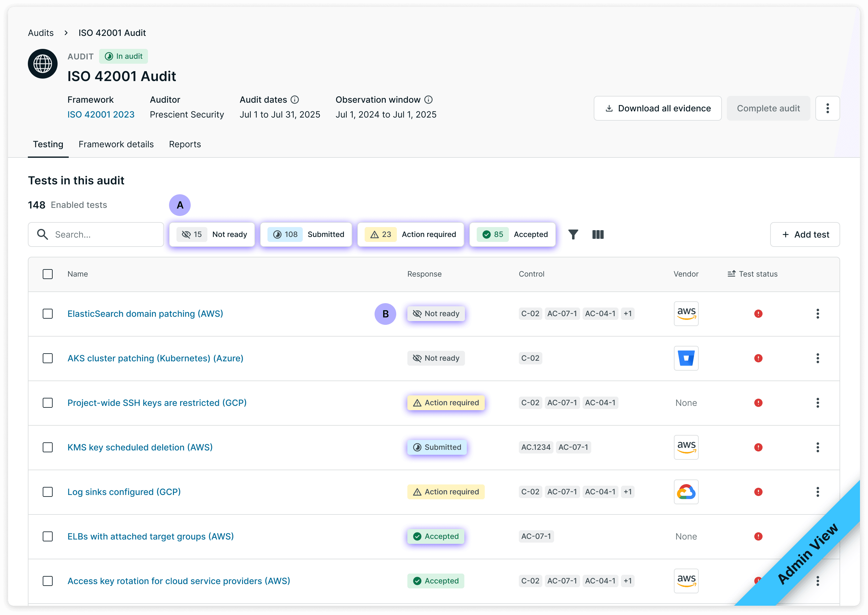This screenshot has width=868, height=615.
Task: Check the select-all checkbox in table header
Action: (48, 274)
